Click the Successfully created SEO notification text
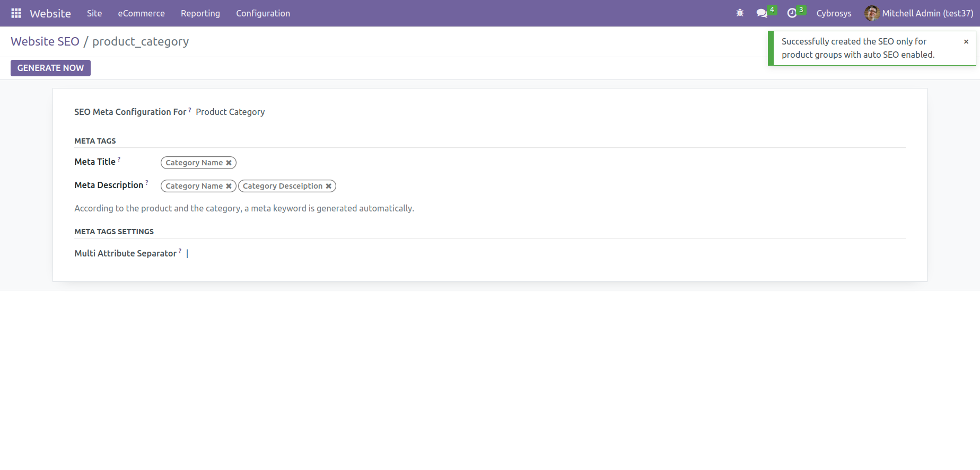 click(858, 48)
